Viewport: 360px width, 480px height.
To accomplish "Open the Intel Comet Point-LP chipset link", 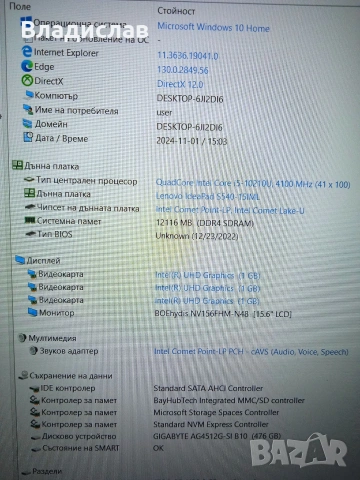I will [230, 210].
